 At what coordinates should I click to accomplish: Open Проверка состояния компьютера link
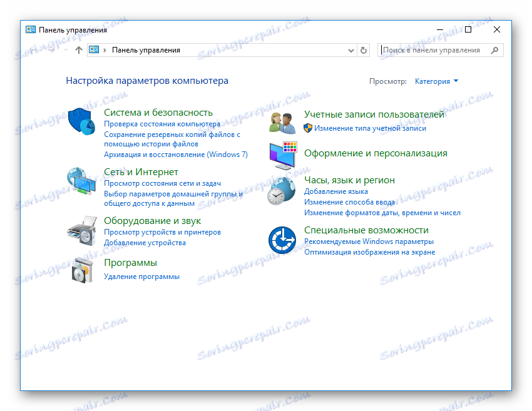(162, 124)
